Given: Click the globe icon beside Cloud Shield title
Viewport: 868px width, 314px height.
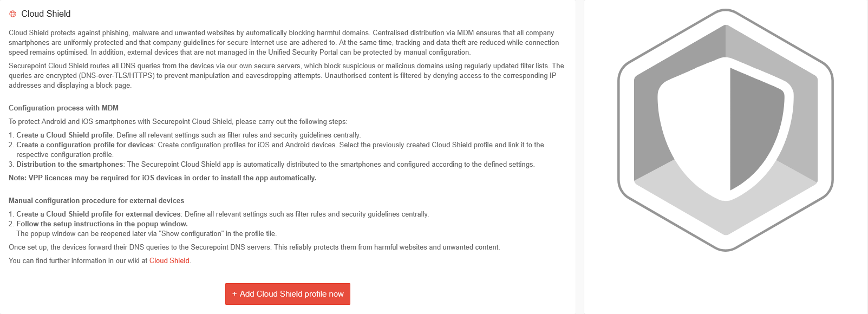Looking at the screenshot, I should 13,14.
